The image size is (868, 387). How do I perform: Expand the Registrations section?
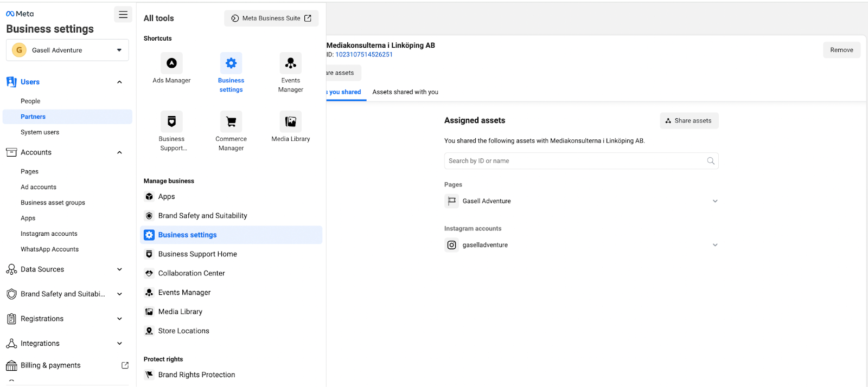119,319
